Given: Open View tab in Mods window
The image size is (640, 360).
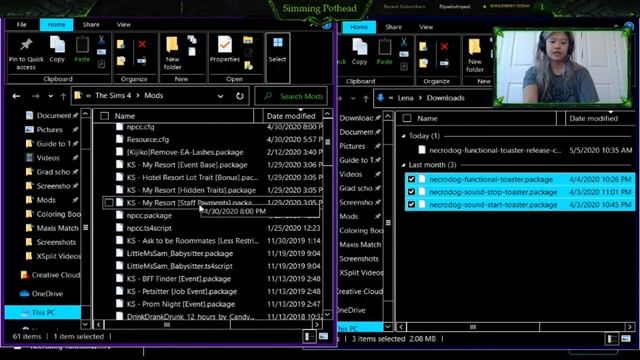Looking at the screenshot, I should click(x=124, y=24).
